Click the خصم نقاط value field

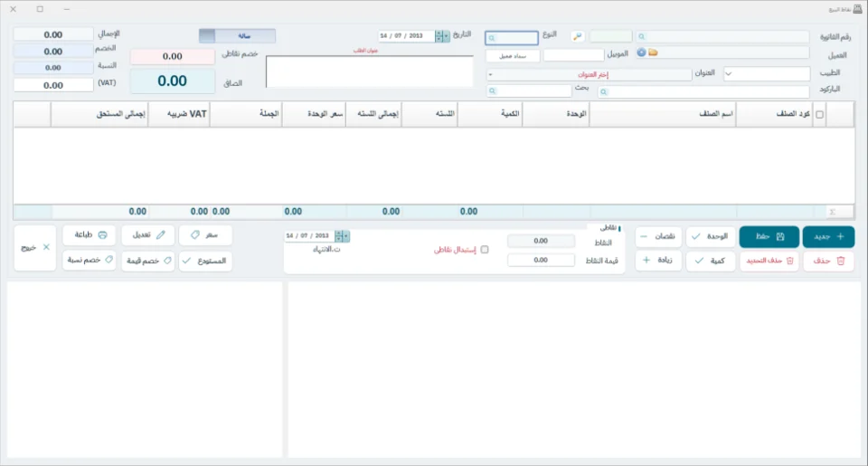point(172,56)
